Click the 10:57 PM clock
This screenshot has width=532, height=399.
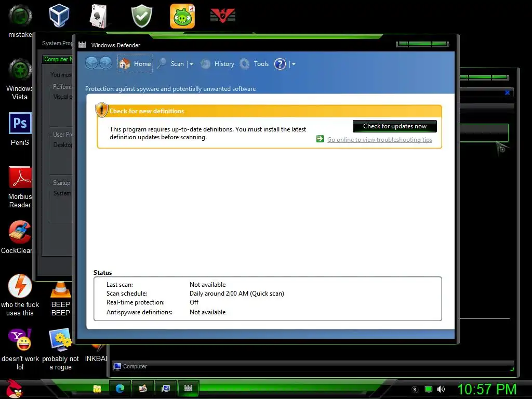[487, 389]
